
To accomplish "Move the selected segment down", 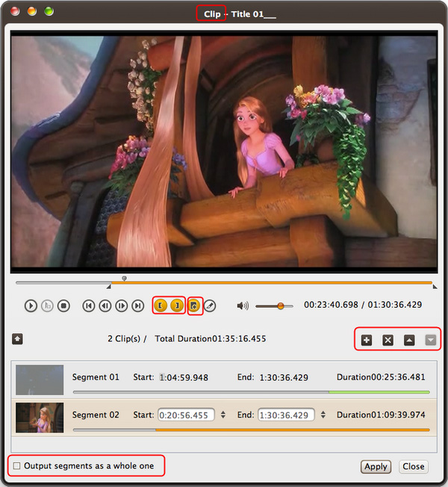I will 431,340.
